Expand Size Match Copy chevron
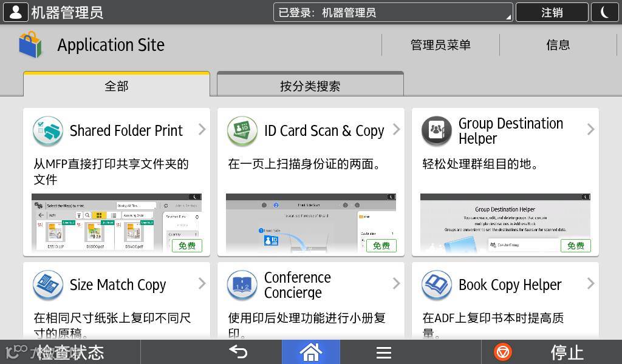Screen dimensions: 622x364 pyautogui.click(x=202, y=283)
